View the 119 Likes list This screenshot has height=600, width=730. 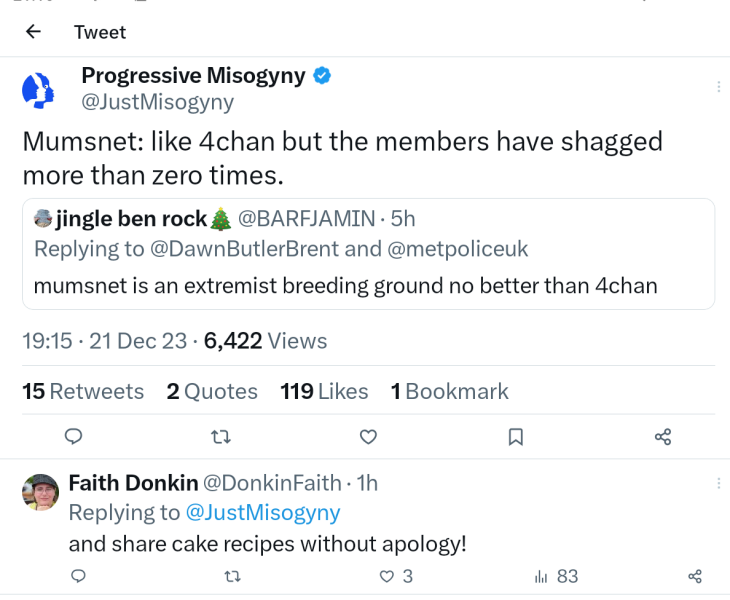tap(324, 392)
